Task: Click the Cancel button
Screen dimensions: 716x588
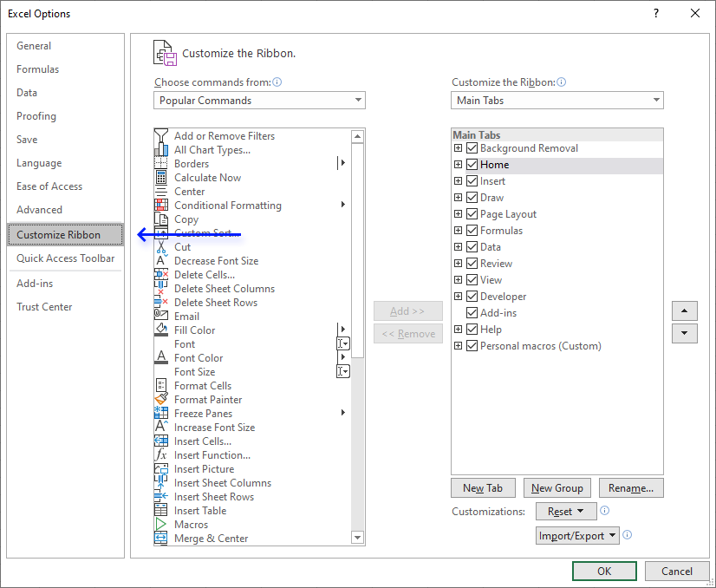Action: pos(677,572)
